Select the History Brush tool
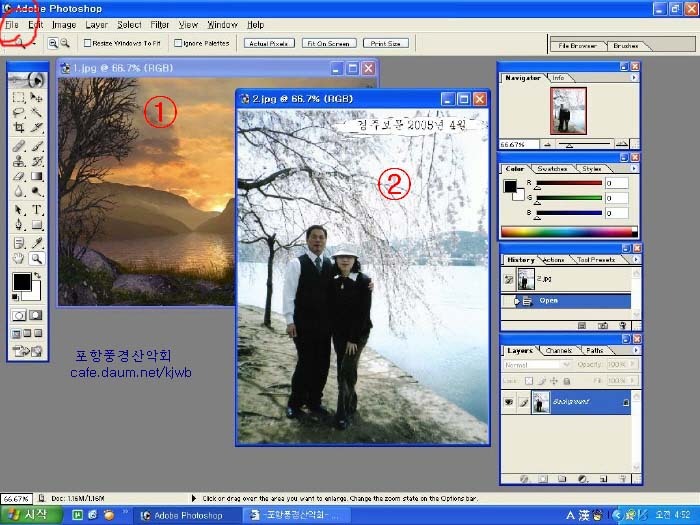 click(x=37, y=161)
